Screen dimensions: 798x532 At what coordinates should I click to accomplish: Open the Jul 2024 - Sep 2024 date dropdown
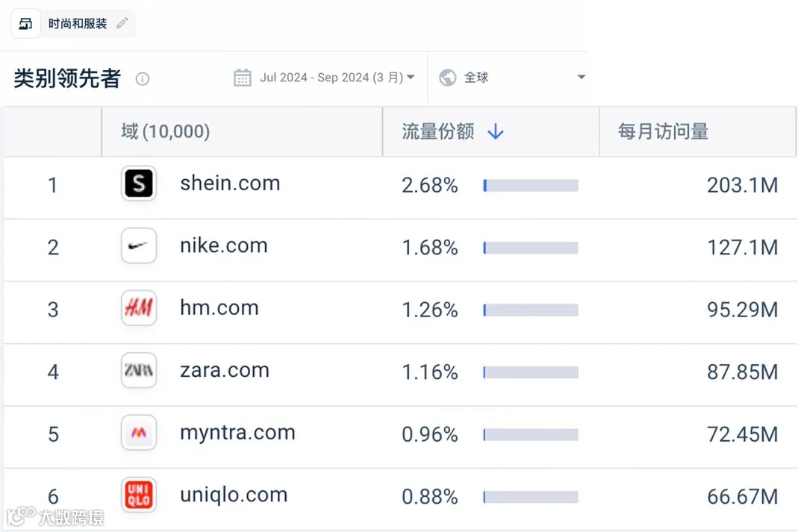pos(337,78)
